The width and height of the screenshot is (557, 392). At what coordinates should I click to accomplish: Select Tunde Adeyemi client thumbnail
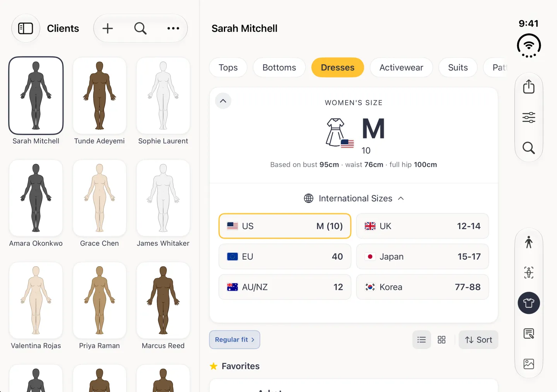[x=99, y=96]
